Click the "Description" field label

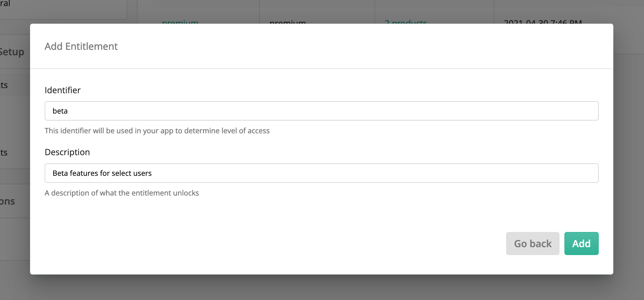pos(67,152)
